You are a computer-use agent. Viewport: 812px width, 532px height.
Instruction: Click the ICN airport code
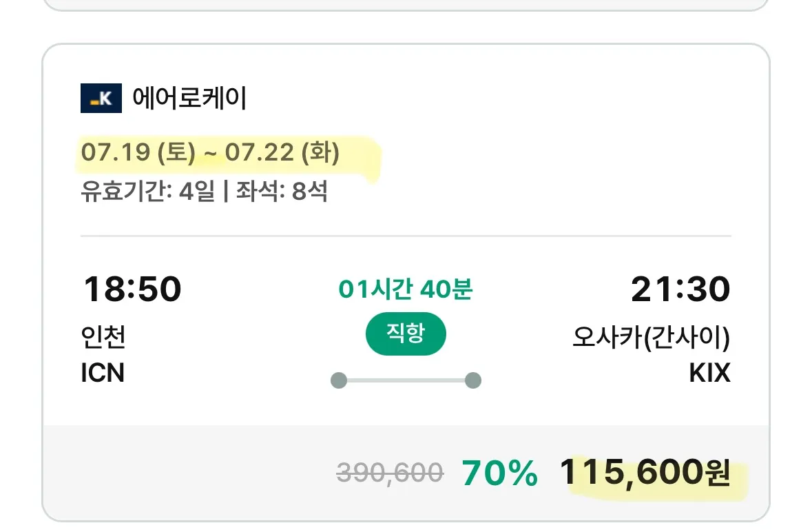[103, 372]
